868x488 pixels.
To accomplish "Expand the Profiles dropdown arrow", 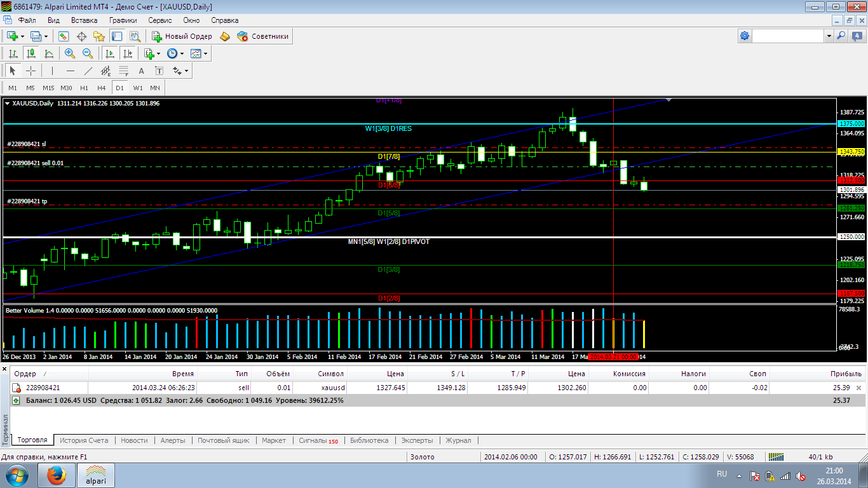I will tap(46, 36).
